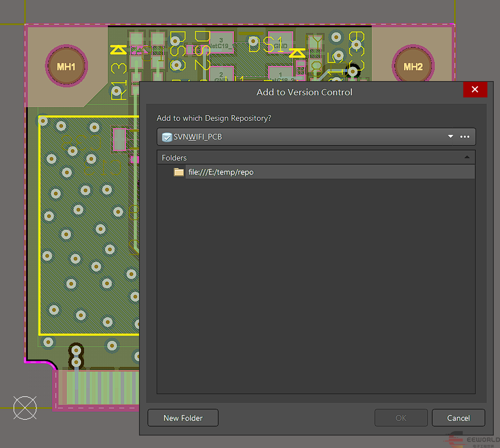Collapse the Folders list header arrow
This screenshot has height=448, width=500.
click(x=467, y=158)
